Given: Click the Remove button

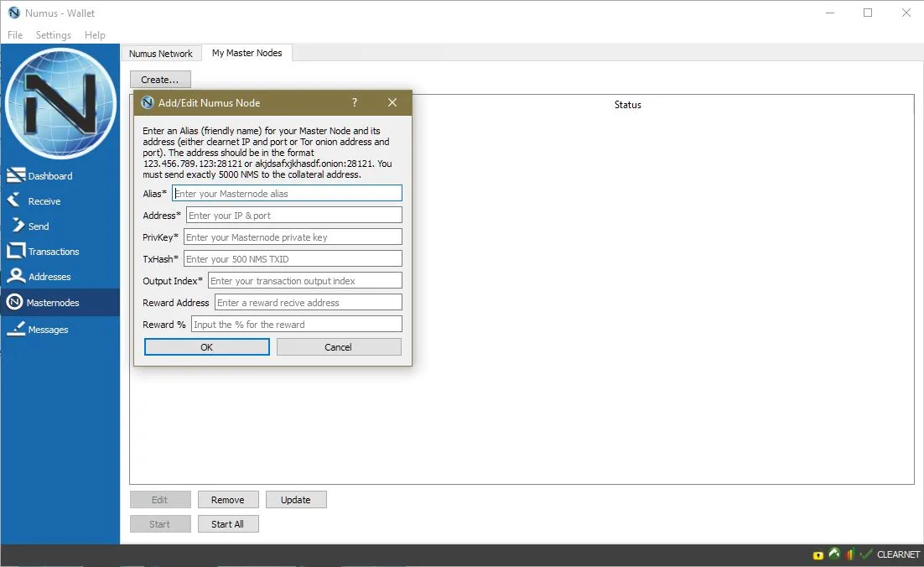Looking at the screenshot, I should (x=228, y=499).
